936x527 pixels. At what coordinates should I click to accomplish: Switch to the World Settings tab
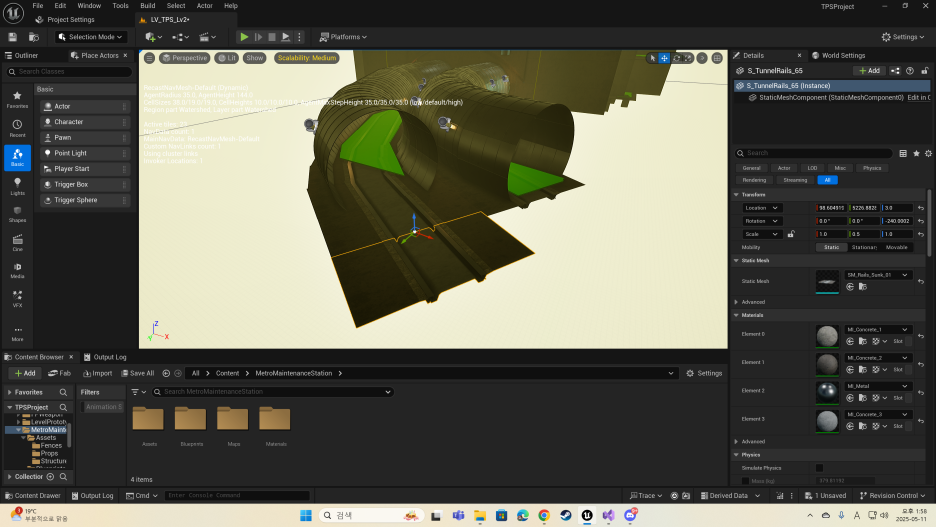click(839, 56)
